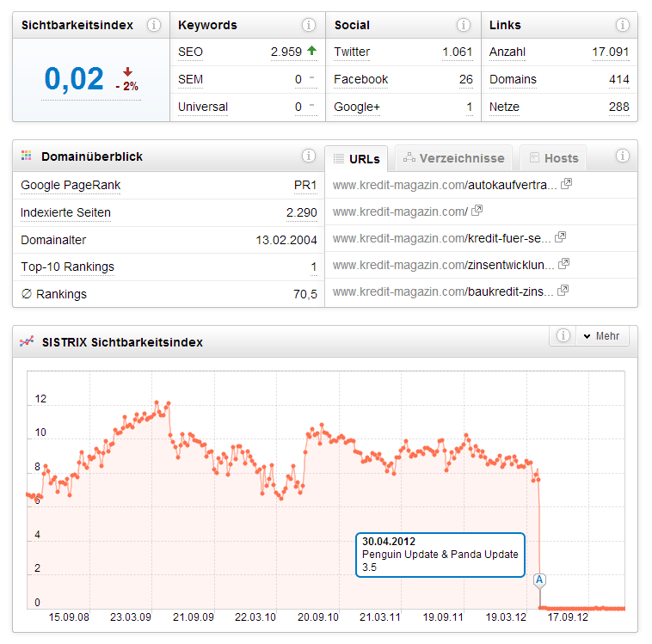Click event marker A on the chart
Screen dimensions: 652x644
click(539, 580)
